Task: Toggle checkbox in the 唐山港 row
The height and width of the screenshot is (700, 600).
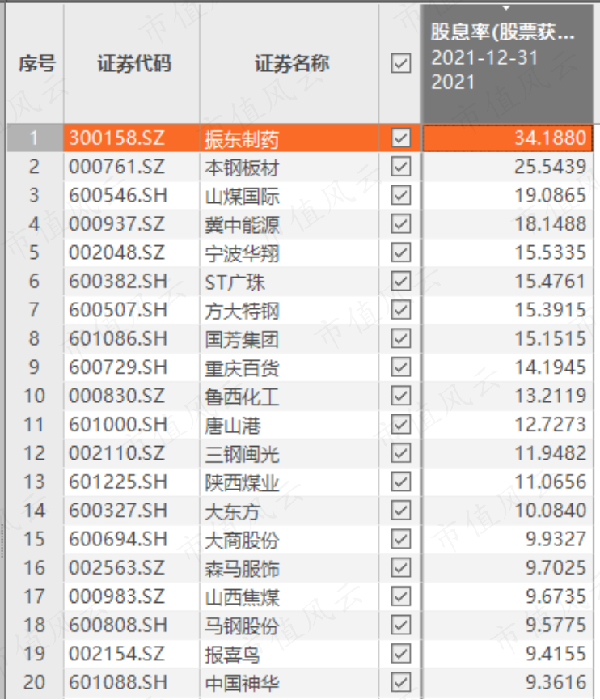Action: point(400,424)
